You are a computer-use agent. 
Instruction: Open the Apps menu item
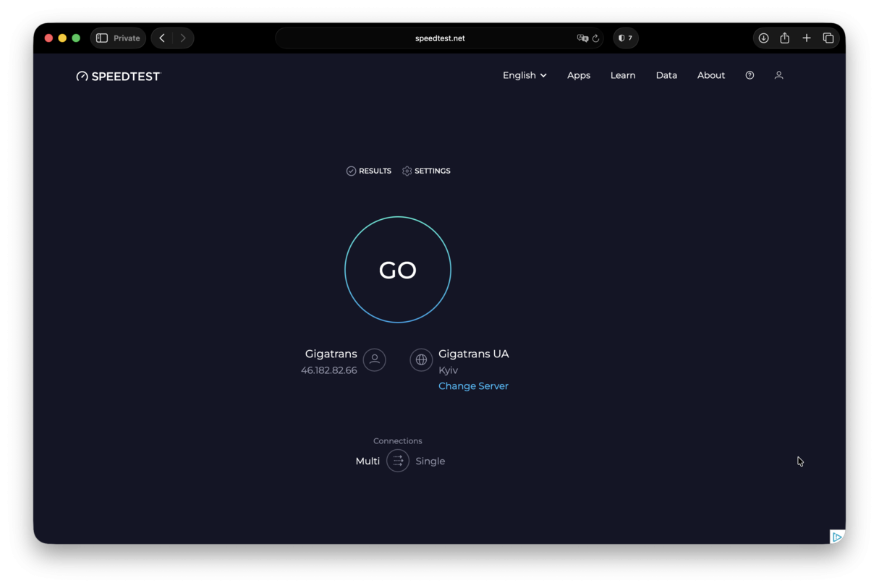click(579, 74)
